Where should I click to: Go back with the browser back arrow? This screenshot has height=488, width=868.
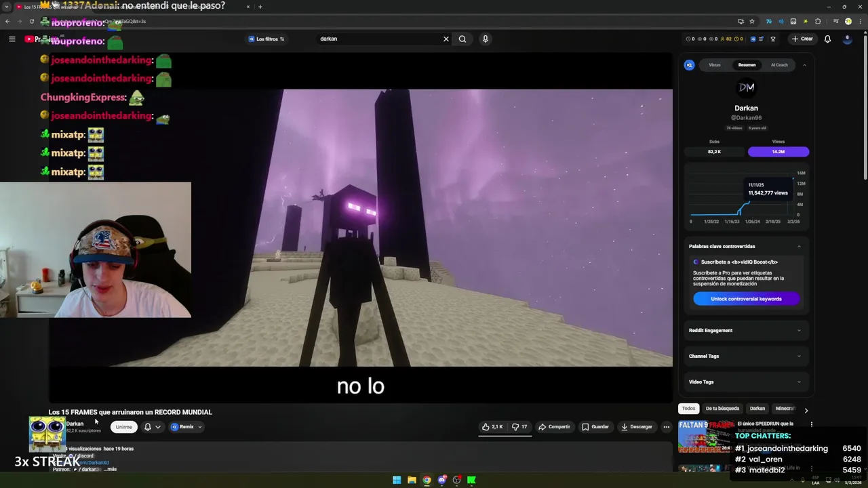pyautogui.click(x=7, y=21)
